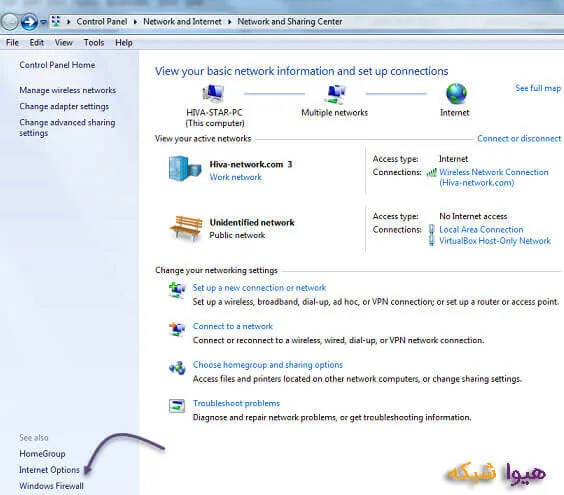Open Set up a new connection or network
The image size is (564, 495).
pos(259,288)
